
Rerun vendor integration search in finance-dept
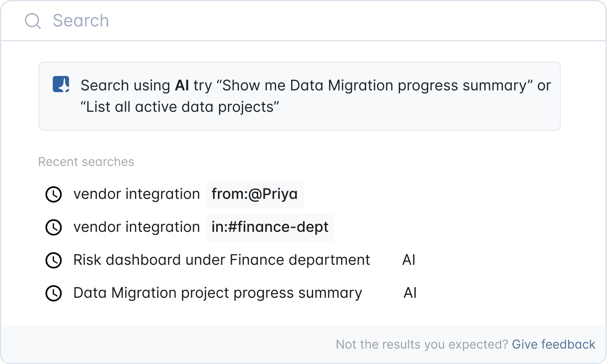(x=137, y=227)
